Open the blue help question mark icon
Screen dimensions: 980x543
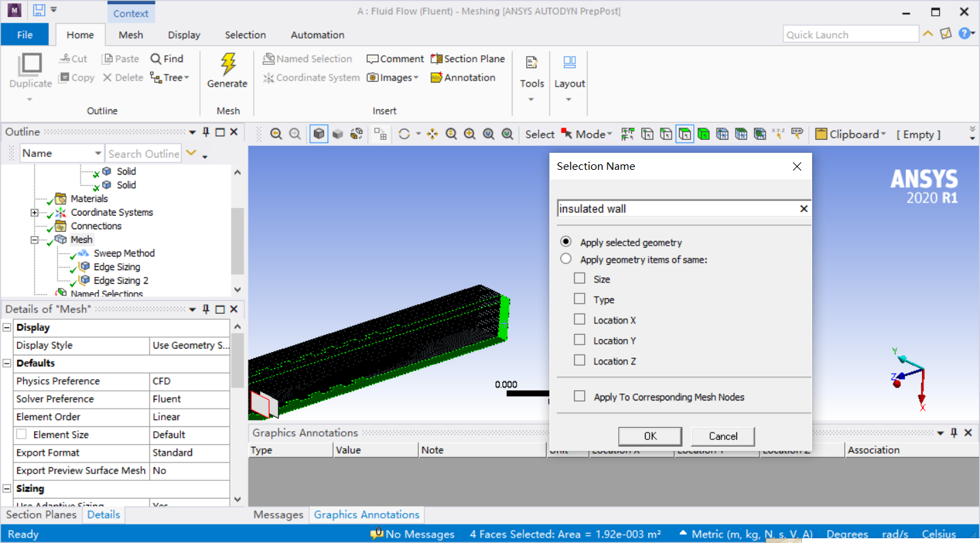pyautogui.click(x=964, y=33)
